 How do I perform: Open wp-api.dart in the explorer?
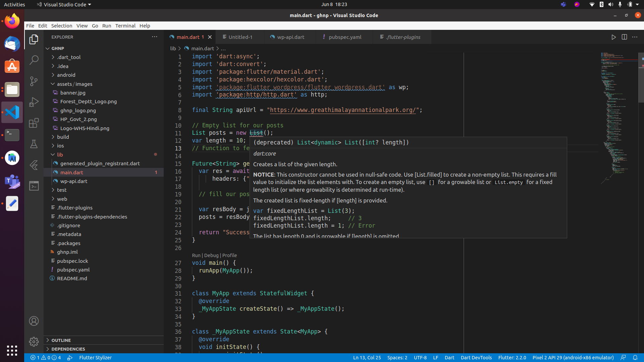74,181
